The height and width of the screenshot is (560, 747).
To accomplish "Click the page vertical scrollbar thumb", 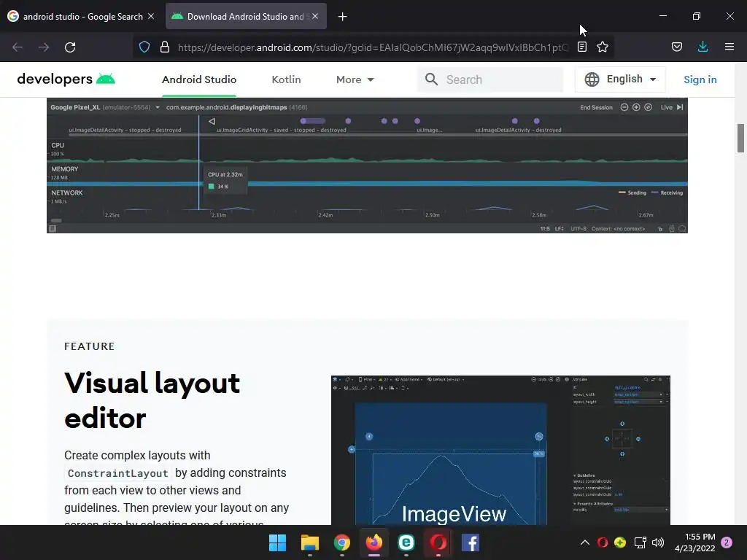I will point(741,138).
